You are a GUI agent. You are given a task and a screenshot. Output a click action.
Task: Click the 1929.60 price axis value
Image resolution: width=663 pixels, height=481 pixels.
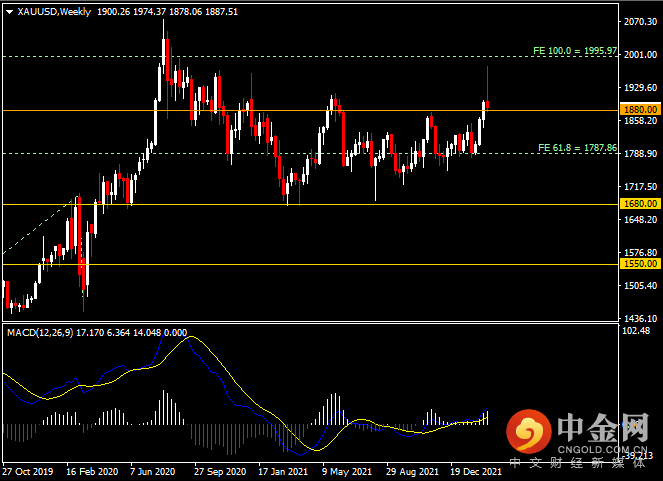641,87
